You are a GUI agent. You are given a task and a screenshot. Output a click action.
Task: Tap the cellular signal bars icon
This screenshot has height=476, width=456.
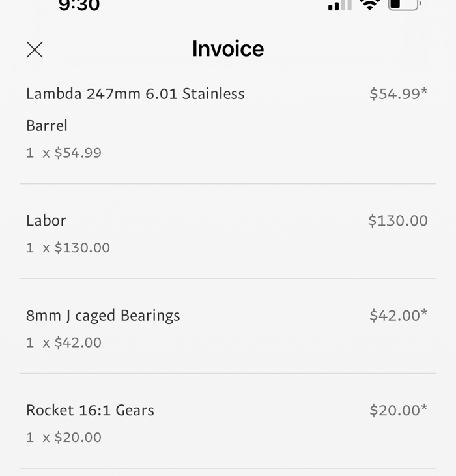[x=339, y=5]
